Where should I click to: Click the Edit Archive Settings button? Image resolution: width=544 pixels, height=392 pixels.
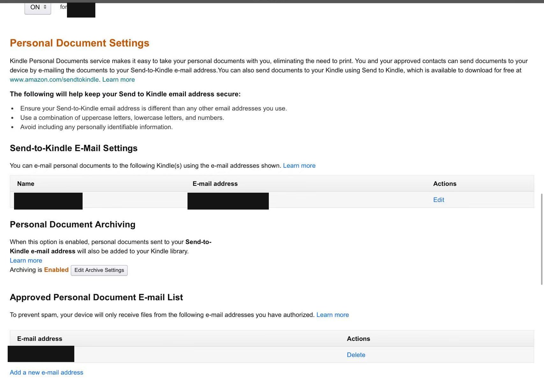click(99, 270)
